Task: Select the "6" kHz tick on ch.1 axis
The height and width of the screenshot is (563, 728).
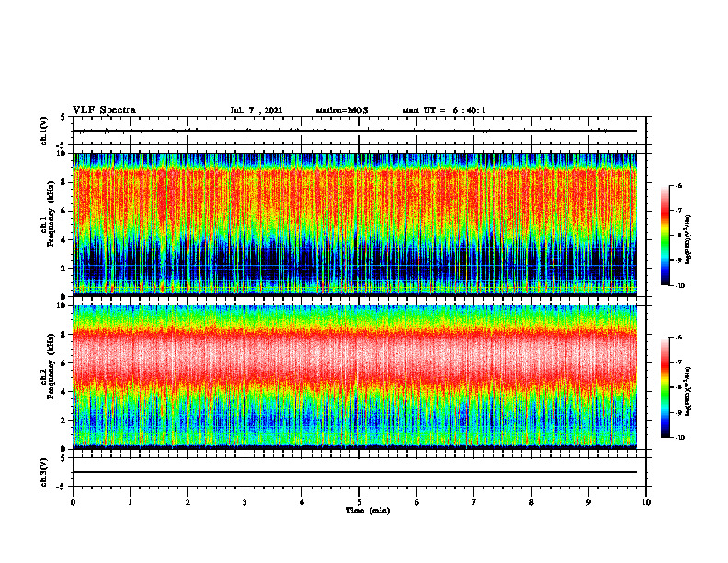Action: click(x=64, y=211)
